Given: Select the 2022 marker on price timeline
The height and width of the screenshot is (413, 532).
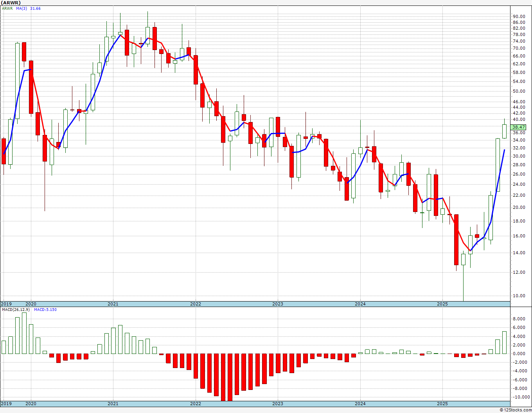Looking at the screenshot, I should click(x=196, y=304).
